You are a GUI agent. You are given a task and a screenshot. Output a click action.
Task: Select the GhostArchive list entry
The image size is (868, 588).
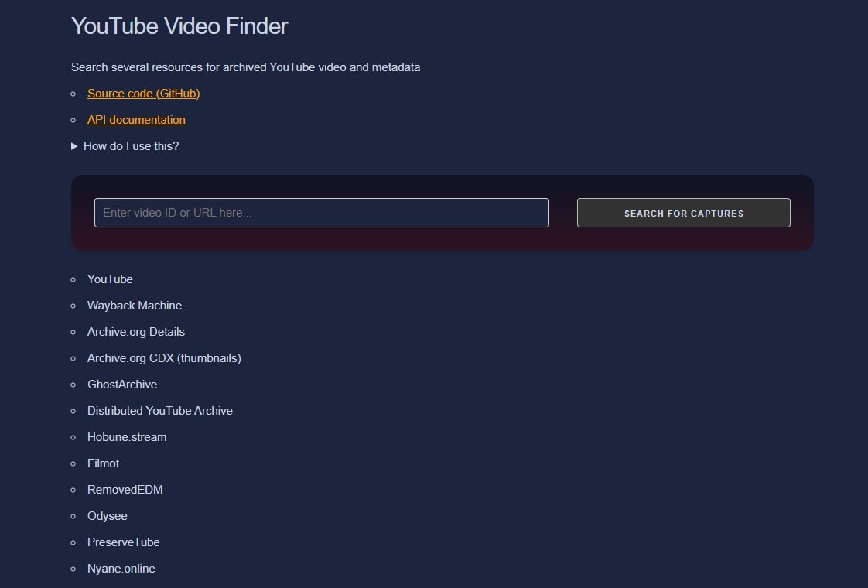point(122,385)
